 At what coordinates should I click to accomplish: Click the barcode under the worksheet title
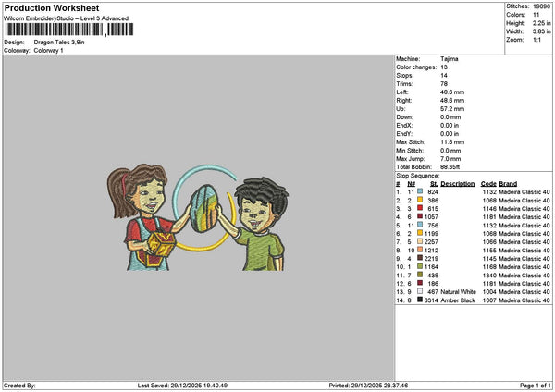(69, 30)
